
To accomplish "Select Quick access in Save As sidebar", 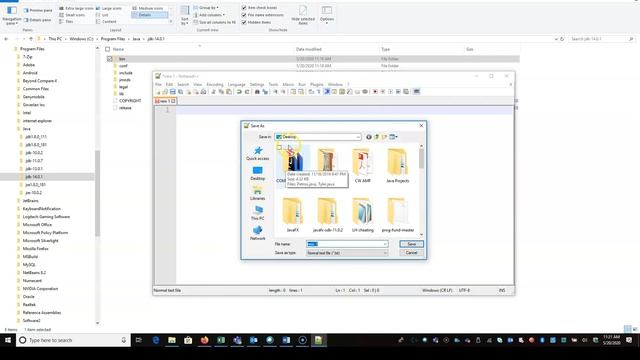I will click(258, 153).
